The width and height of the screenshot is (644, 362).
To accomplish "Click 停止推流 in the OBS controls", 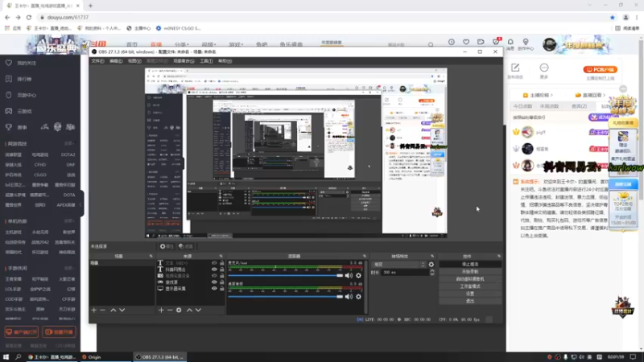I will point(470,265).
